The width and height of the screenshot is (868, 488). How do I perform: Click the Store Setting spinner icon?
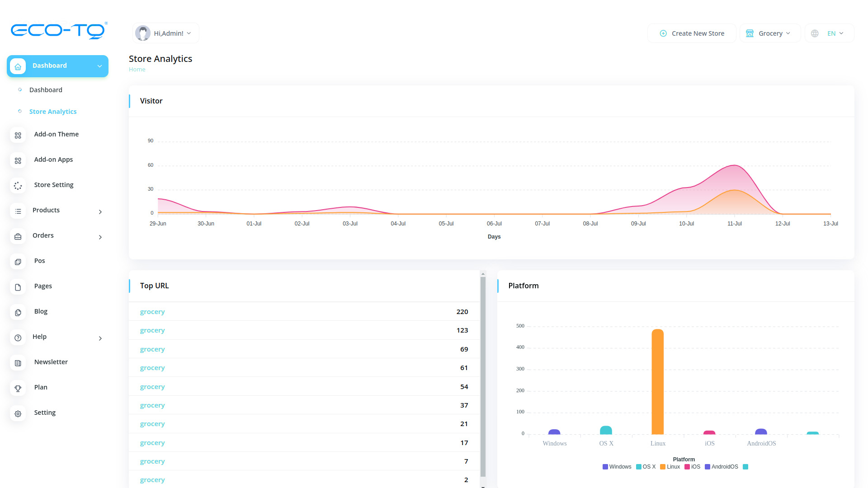point(18,186)
